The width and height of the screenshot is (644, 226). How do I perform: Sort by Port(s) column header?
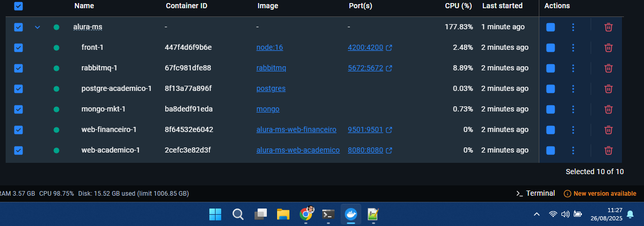coord(360,6)
